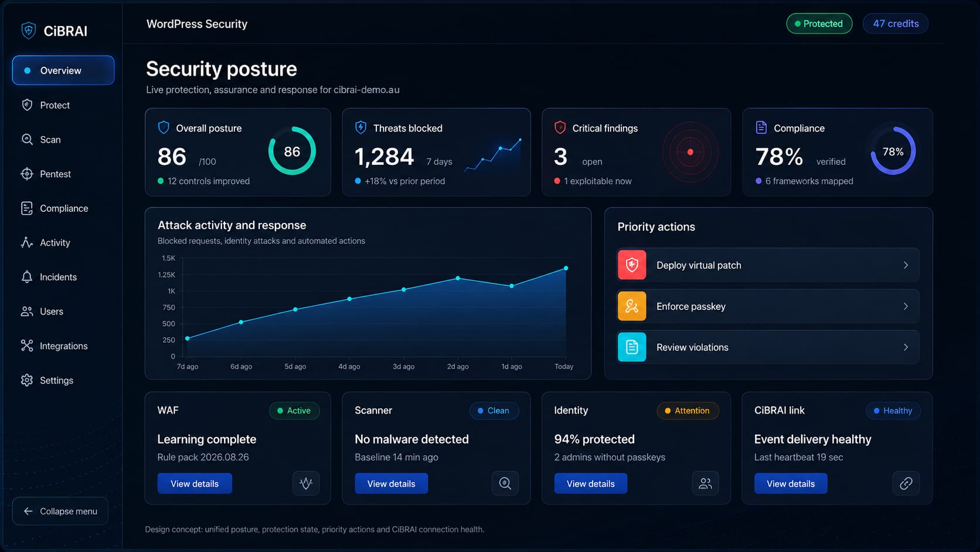Click the '+18% vs prior period' text
The image size is (980, 552).
(x=405, y=181)
